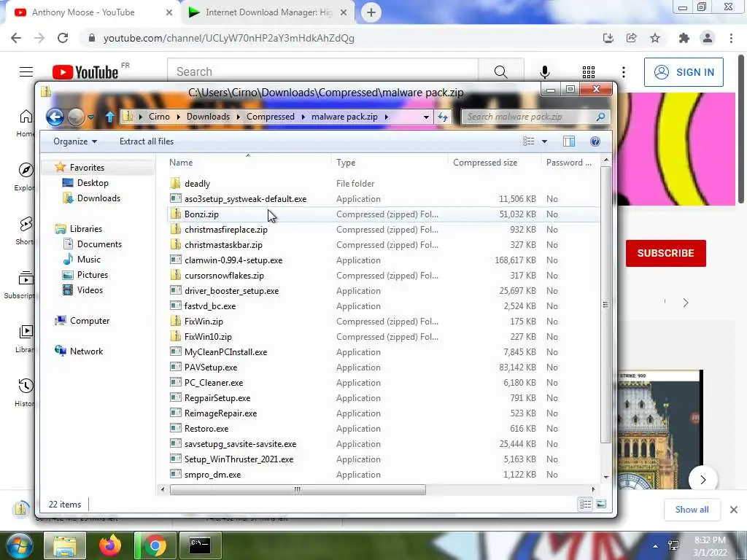747x560 pixels.
Task: Click the Search malware pack.zip field
Action: pyautogui.click(x=536, y=117)
